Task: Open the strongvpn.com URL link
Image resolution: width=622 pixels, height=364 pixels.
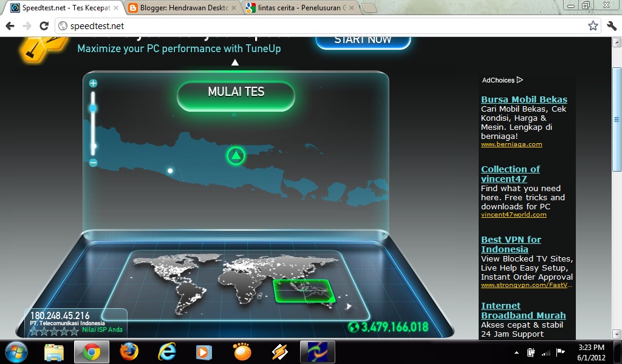Action: click(527, 285)
